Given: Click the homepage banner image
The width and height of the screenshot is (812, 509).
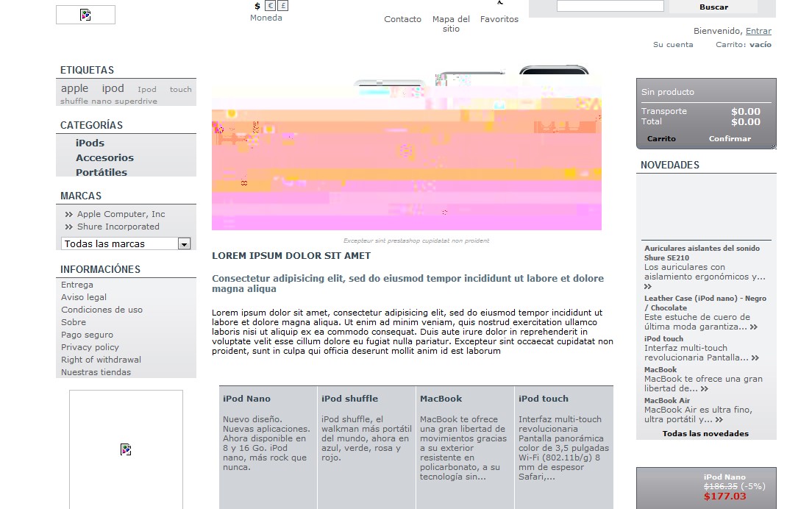Looking at the screenshot, I should click(x=407, y=148).
